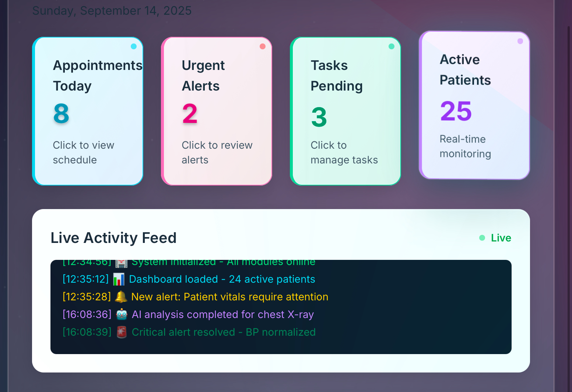
Task: Click the siren icon on the resolved alert
Action: 122,332
